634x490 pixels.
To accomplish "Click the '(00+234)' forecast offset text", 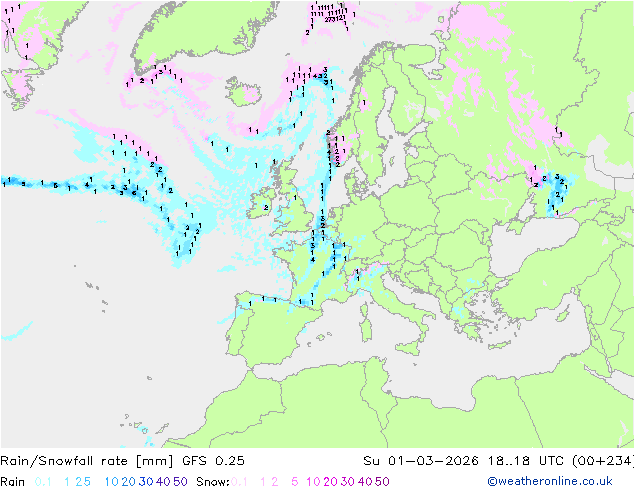I will click(603, 461).
